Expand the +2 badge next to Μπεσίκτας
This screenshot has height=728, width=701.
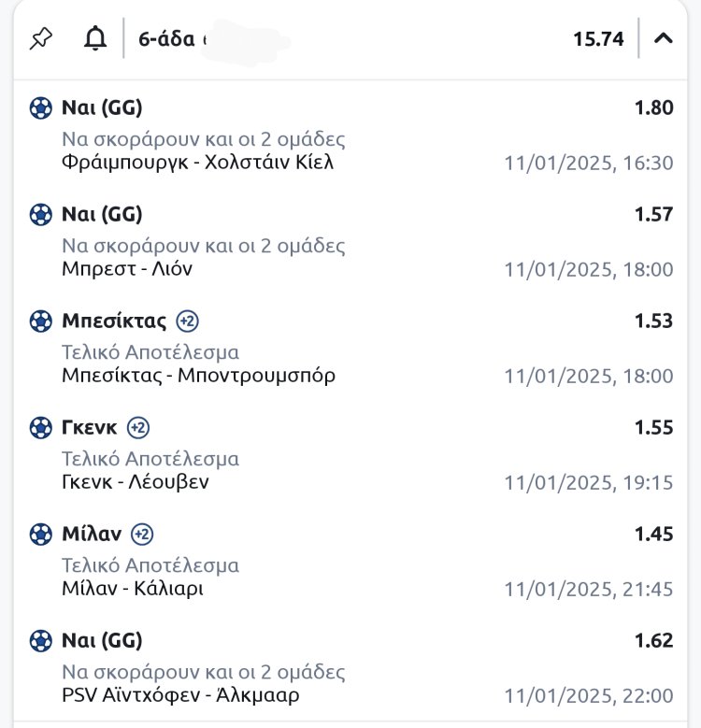[x=187, y=322]
